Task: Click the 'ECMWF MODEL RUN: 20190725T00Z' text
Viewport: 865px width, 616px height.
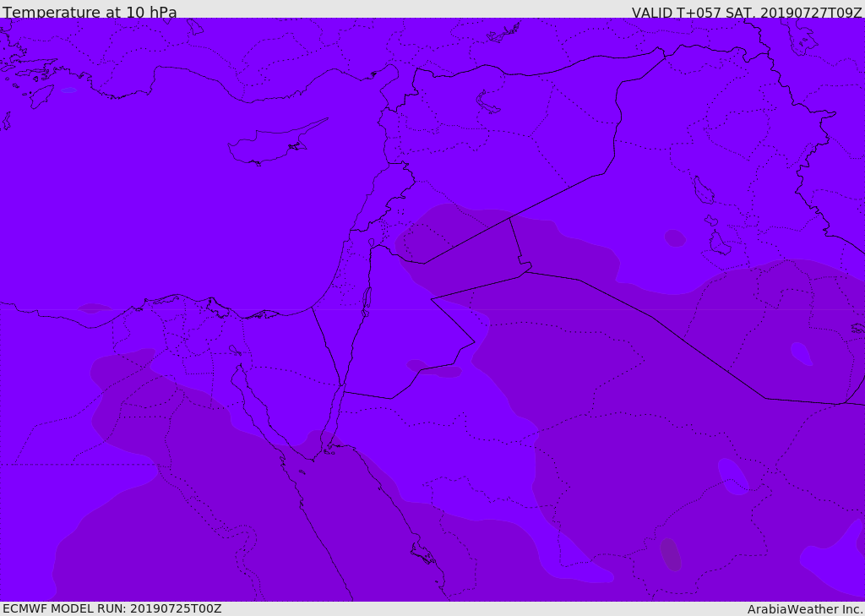Action: (x=112, y=608)
